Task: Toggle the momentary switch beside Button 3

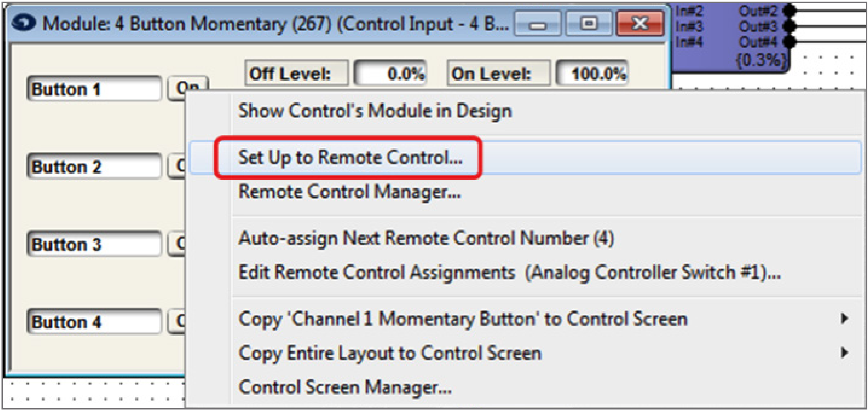Action: tap(176, 244)
